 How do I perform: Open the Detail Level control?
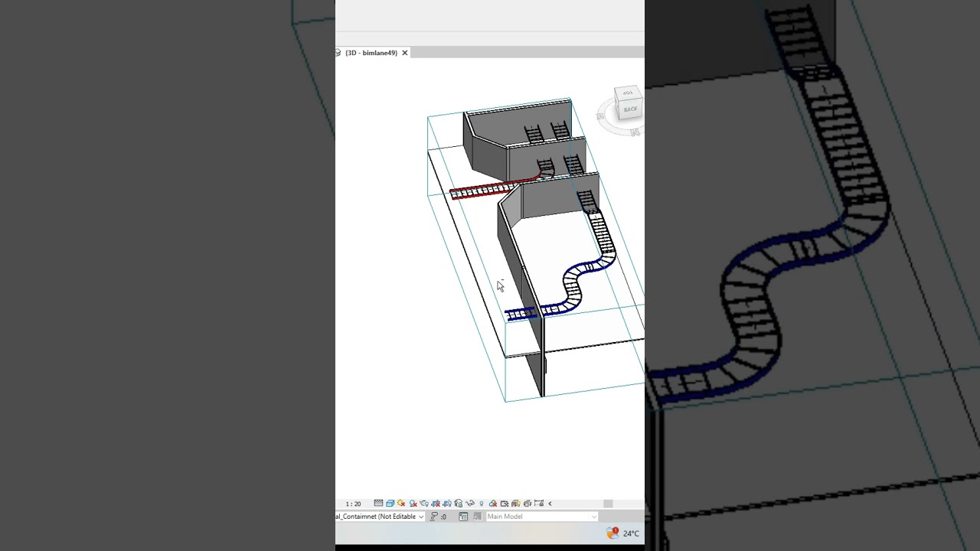click(x=378, y=503)
